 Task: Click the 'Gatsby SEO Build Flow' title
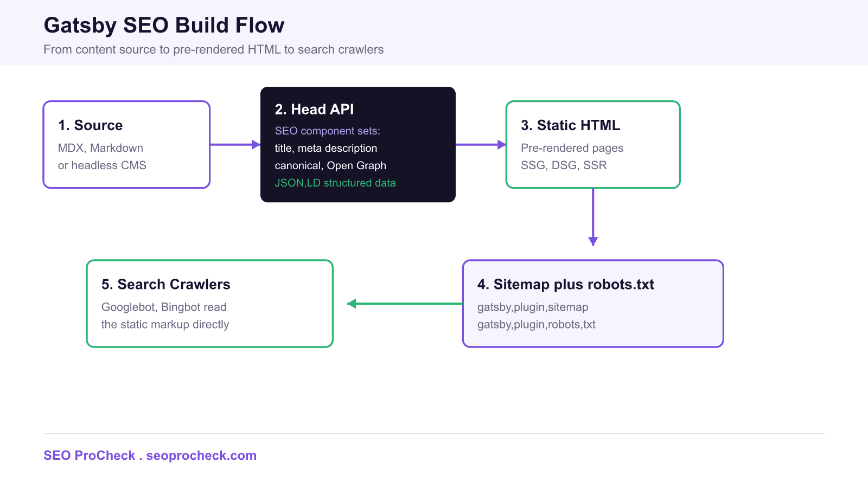coord(164,25)
